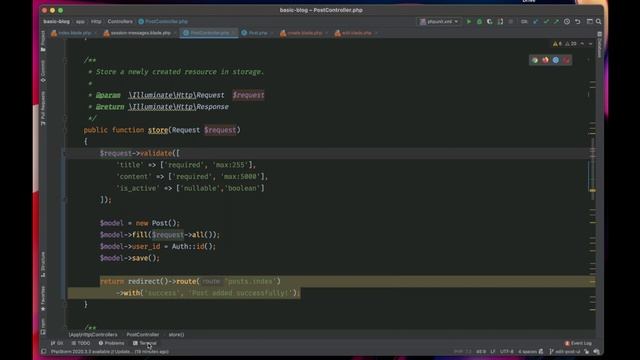Open the Terminal tool window button
The width and height of the screenshot is (640, 360).
[144, 343]
